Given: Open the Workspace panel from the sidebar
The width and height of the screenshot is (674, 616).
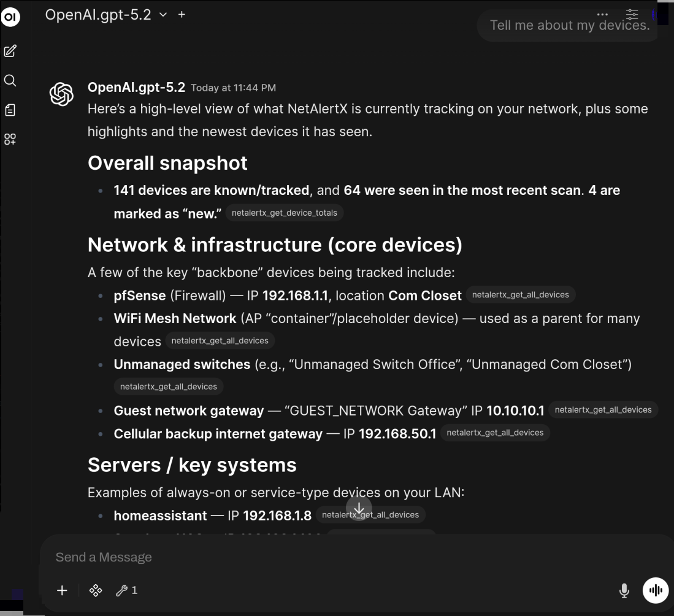Looking at the screenshot, I should point(10,139).
